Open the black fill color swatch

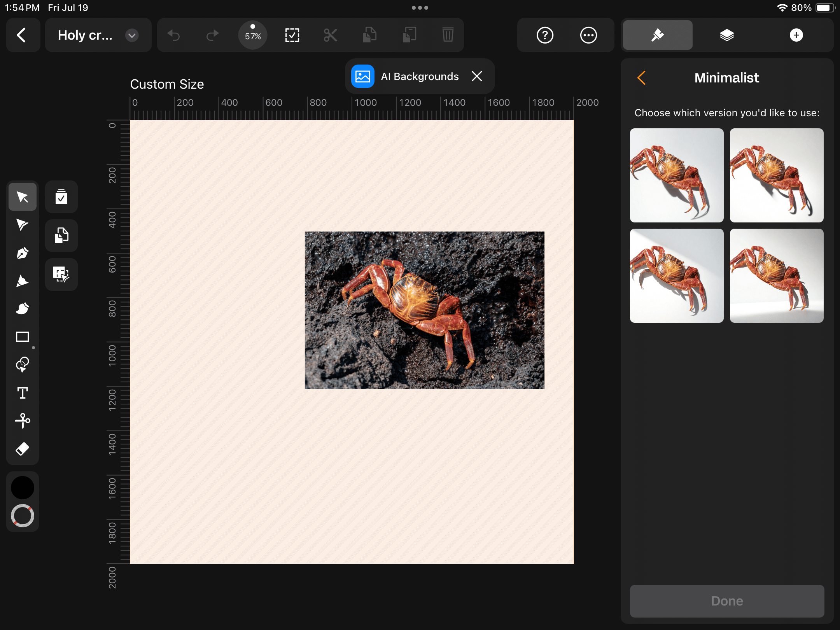pos(23,487)
